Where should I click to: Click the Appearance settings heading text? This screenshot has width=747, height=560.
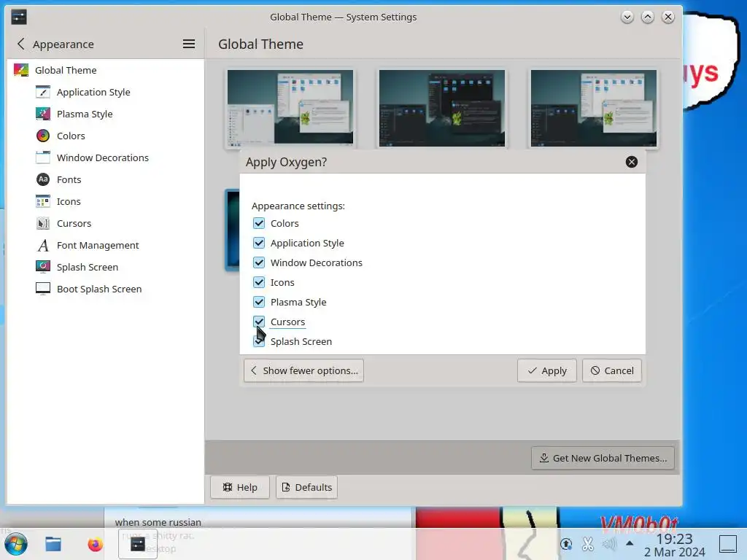point(298,206)
